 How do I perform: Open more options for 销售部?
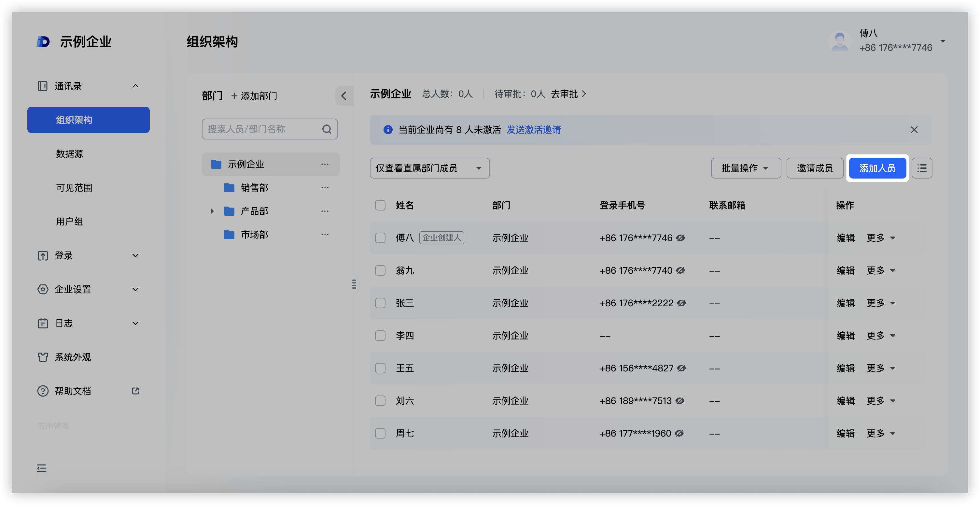[325, 188]
